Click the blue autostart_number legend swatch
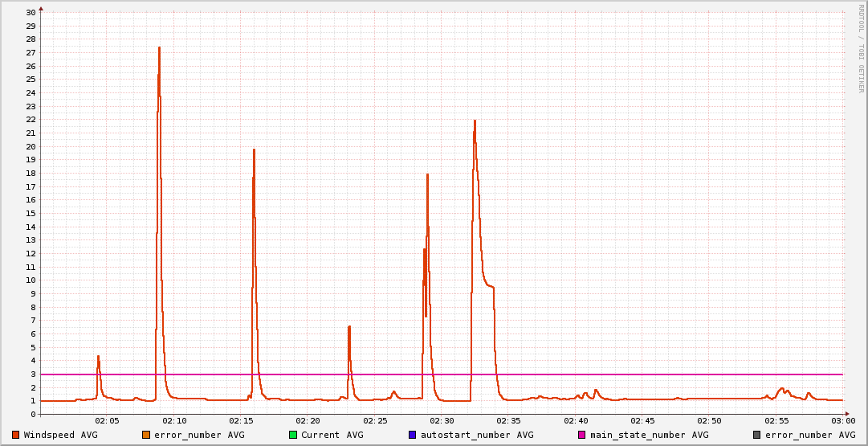868x446 pixels. click(413, 435)
